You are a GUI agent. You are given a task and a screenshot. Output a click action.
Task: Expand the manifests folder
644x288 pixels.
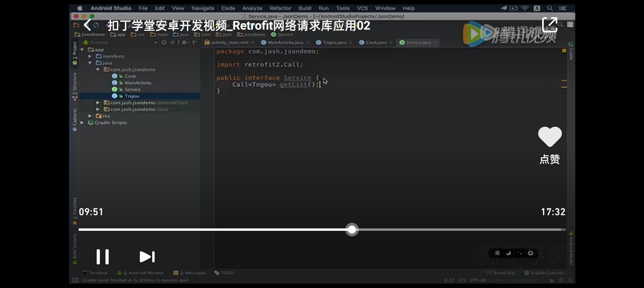[90, 56]
